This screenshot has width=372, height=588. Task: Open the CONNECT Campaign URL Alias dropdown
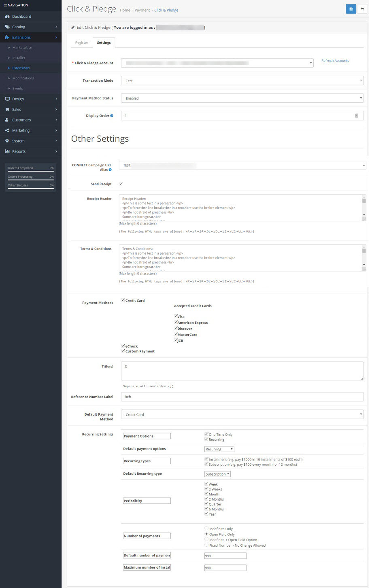pyautogui.click(x=242, y=165)
